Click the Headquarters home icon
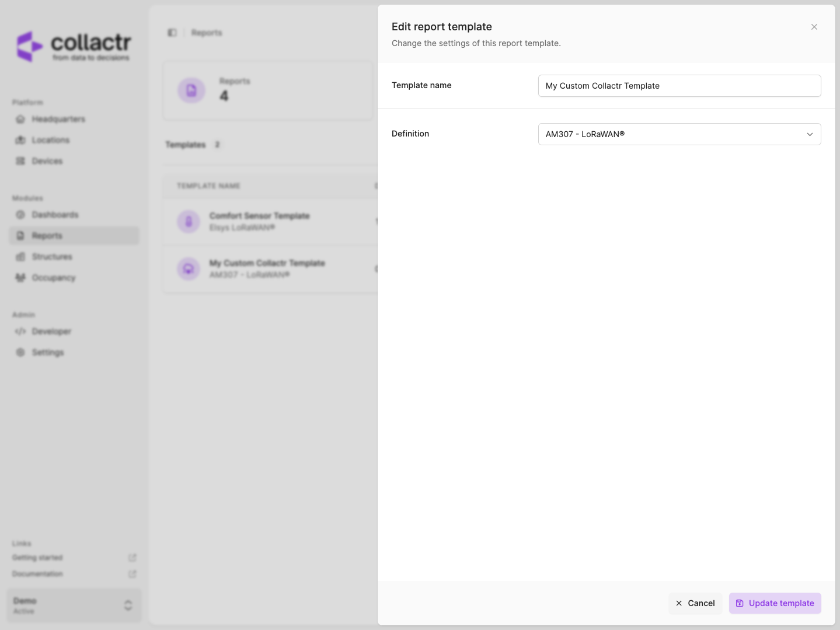Image resolution: width=840 pixels, height=630 pixels. click(20, 119)
